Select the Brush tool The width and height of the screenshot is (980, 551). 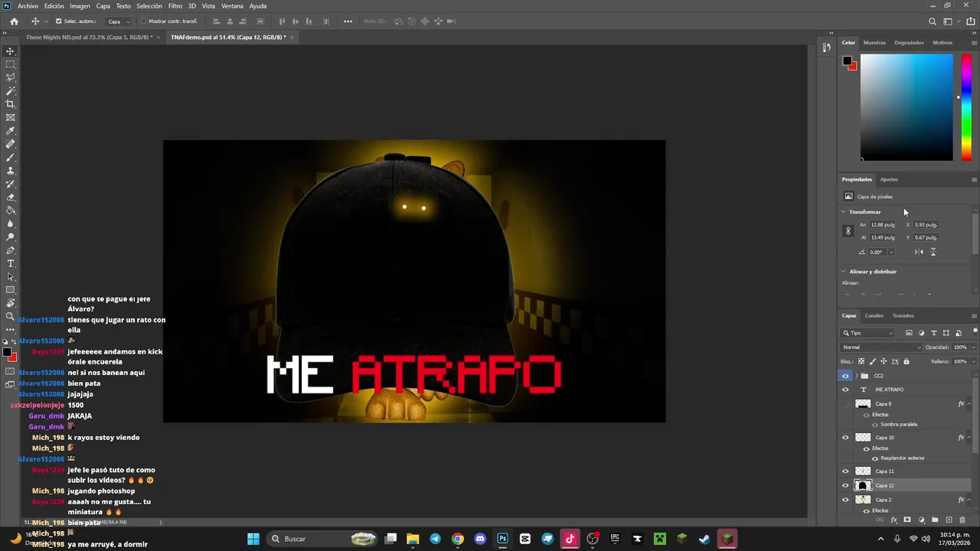11,158
